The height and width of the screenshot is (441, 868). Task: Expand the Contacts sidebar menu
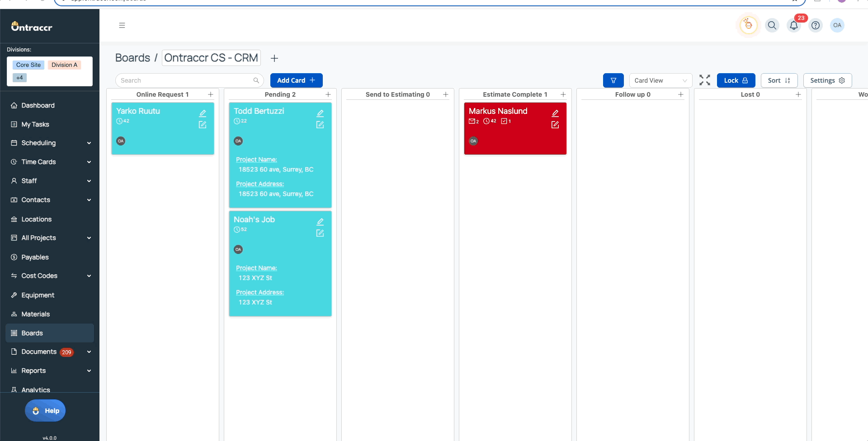(50, 200)
